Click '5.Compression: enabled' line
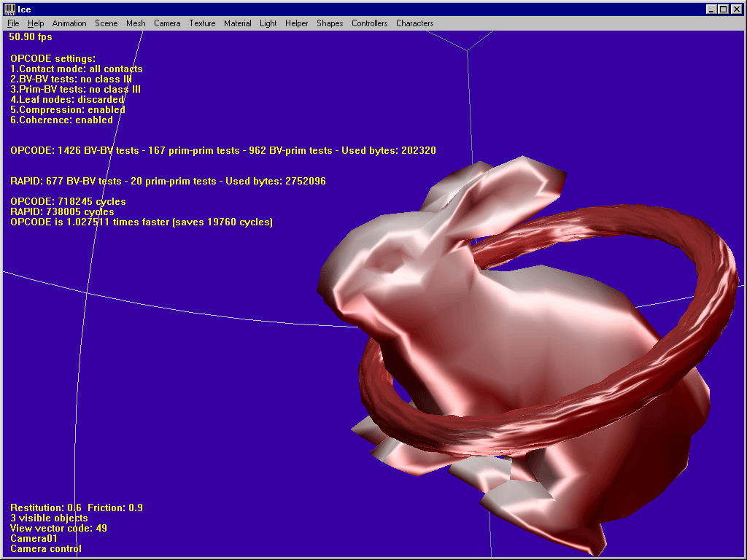The image size is (747, 560). tap(68, 109)
